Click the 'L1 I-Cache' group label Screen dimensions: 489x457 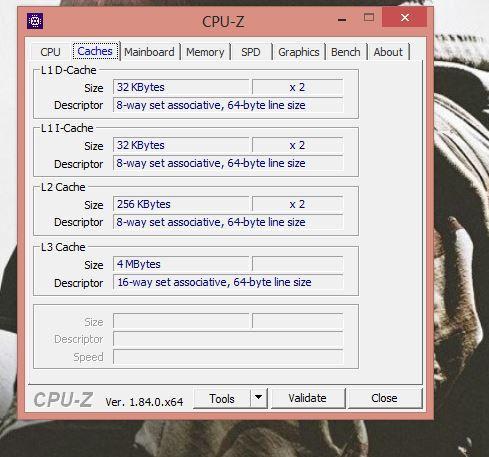pyautogui.click(x=67, y=128)
